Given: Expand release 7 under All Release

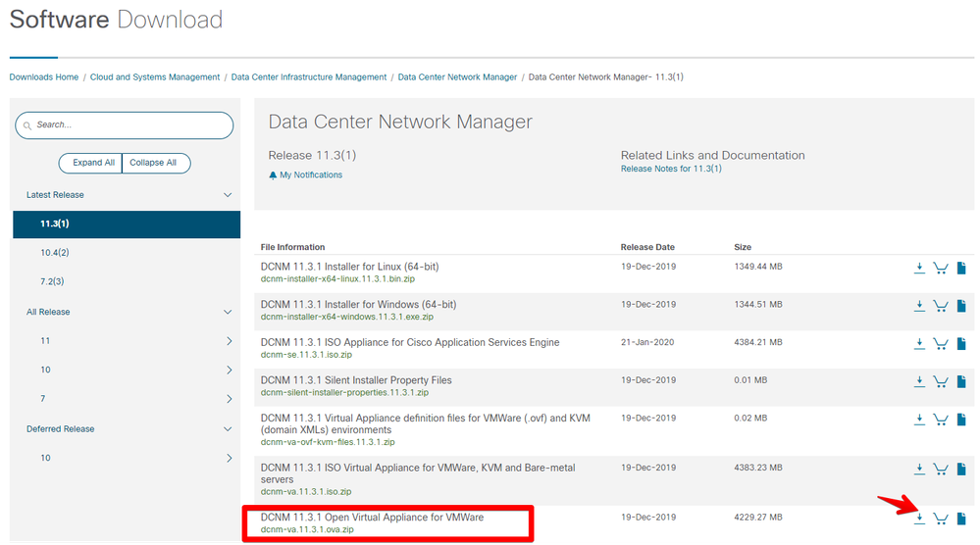Looking at the screenshot, I should coord(229,398).
